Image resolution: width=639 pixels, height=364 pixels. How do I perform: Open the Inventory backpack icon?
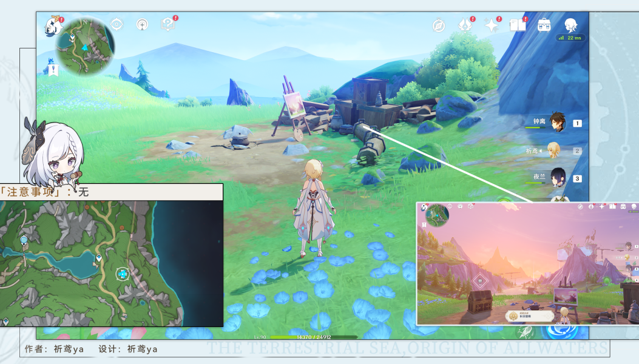click(x=544, y=25)
